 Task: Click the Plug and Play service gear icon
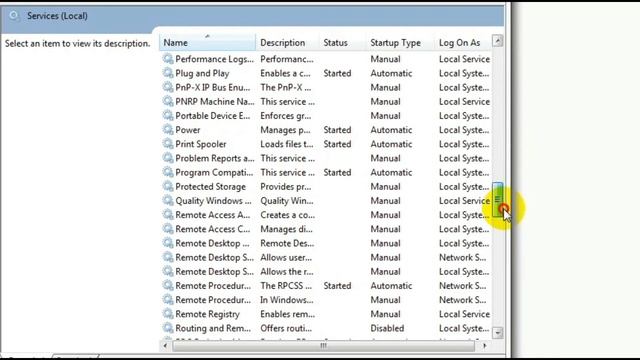168,73
